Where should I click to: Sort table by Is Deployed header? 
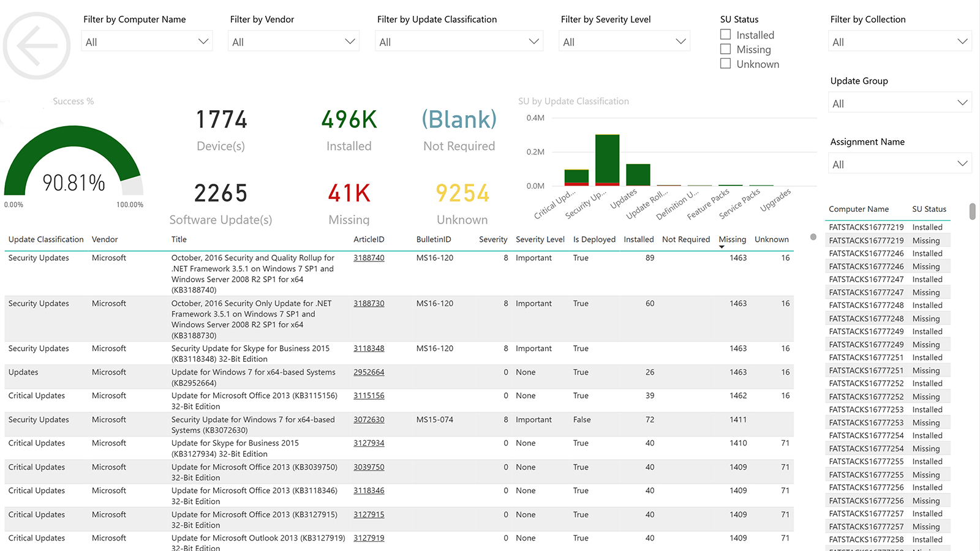594,239
